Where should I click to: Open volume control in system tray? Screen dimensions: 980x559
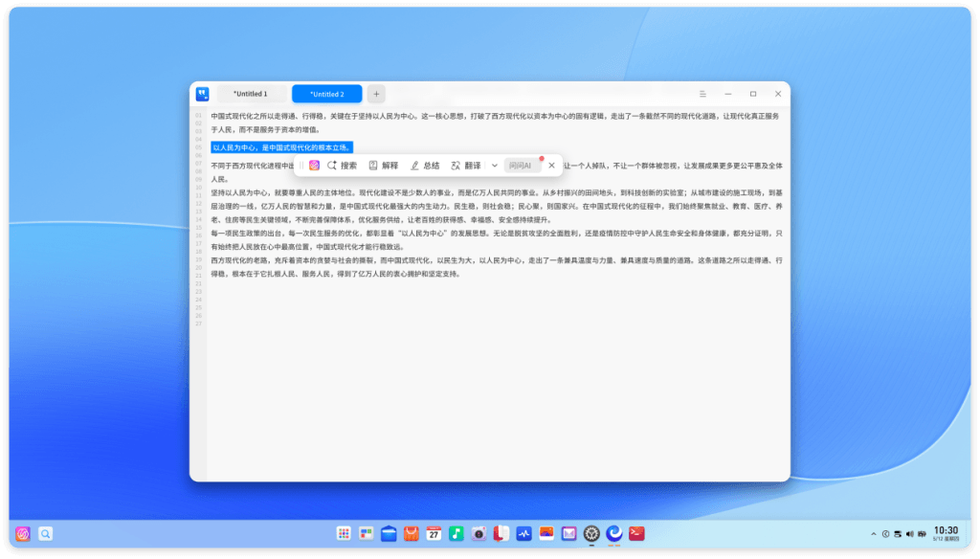coord(910,534)
